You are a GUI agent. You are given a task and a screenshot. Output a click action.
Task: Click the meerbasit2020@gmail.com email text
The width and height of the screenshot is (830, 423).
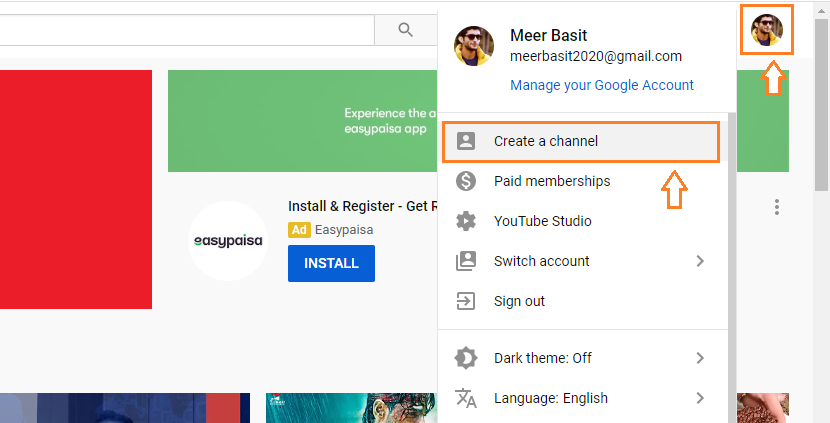pos(596,57)
